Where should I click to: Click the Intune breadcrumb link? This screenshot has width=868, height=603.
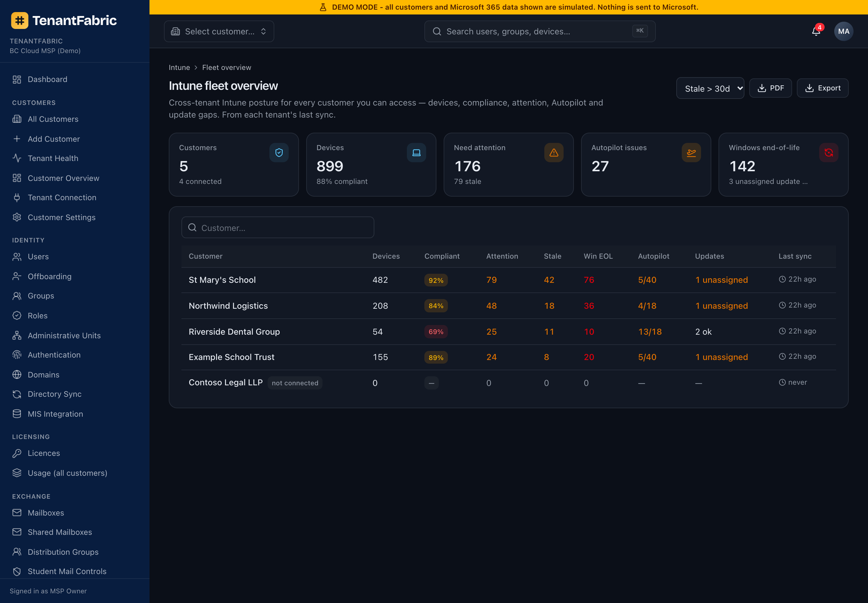(179, 67)
